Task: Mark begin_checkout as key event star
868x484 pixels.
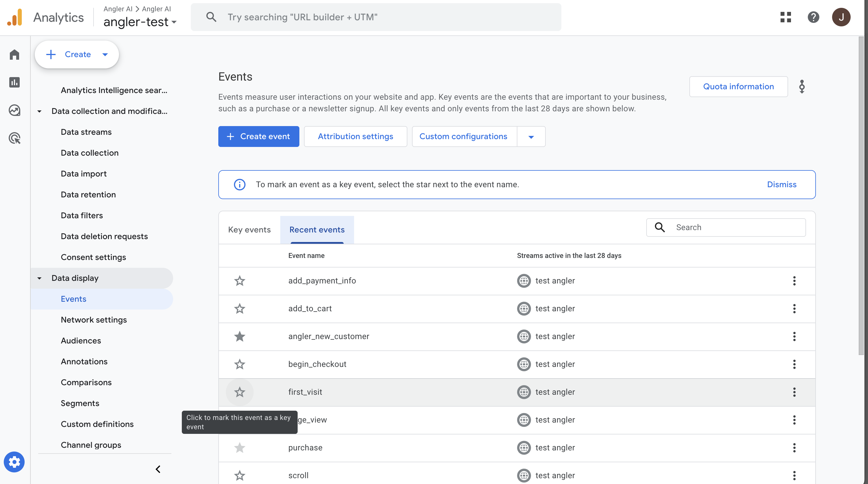Action: tap(239, 364)
